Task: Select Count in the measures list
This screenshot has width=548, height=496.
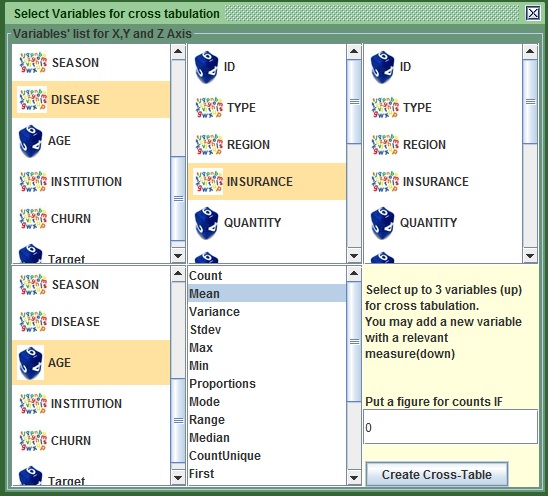Action: click(267, 275)
